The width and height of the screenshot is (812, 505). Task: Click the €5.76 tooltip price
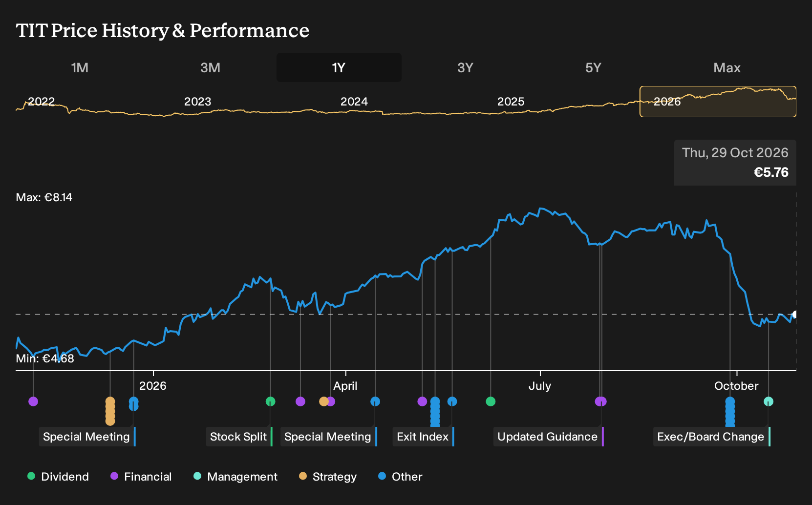coord(771,172)
